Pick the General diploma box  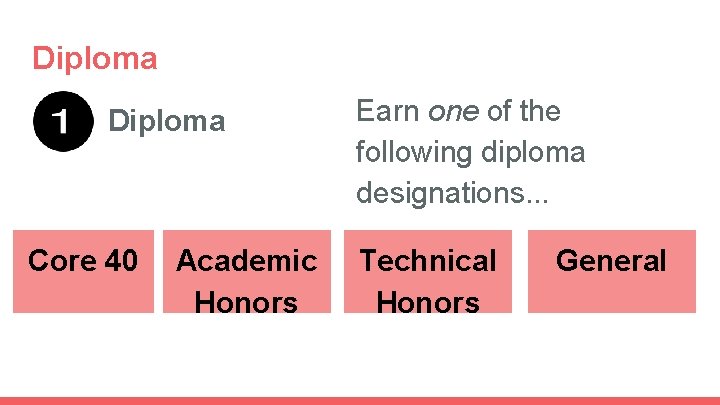[x=611, y=271]
